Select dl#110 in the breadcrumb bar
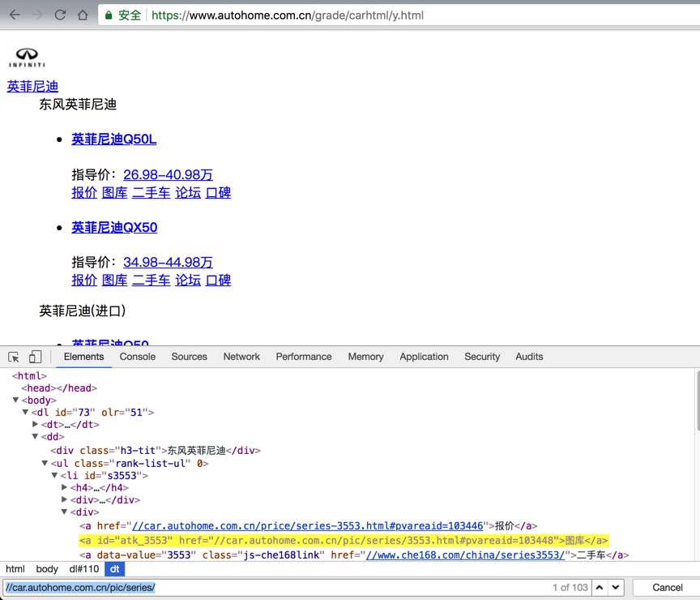This screenshot has height=600, width=700. click(x=84, y=568)
